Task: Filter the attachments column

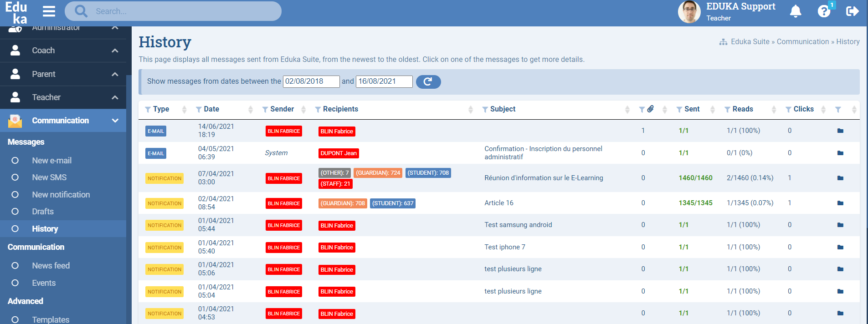Action: [x=642, y=110]
